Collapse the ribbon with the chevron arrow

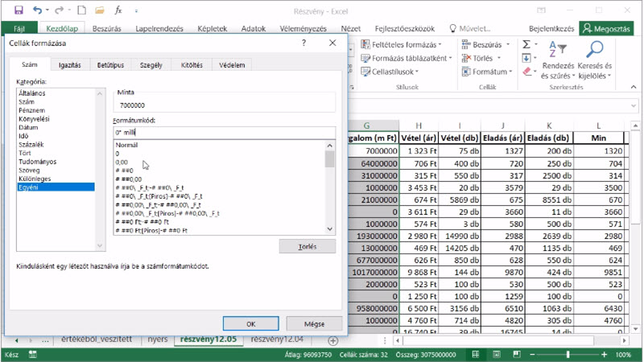pyautogui.click(x=634, y=87)
